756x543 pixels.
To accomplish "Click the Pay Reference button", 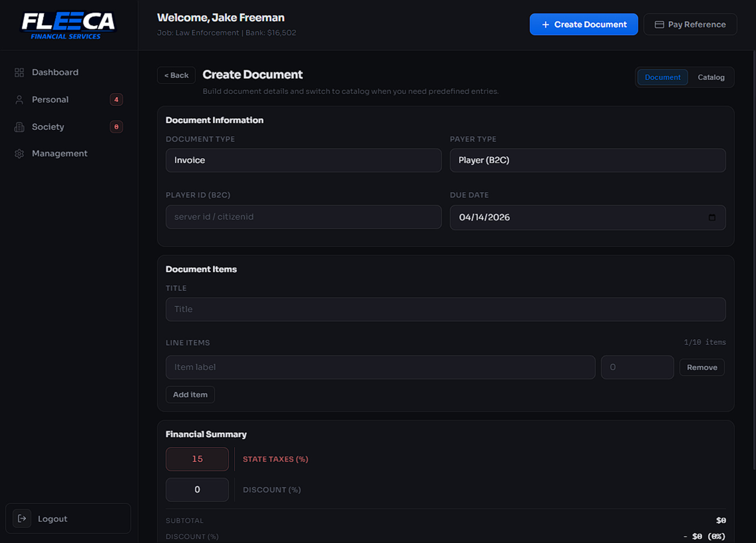I will coord(690,24).
